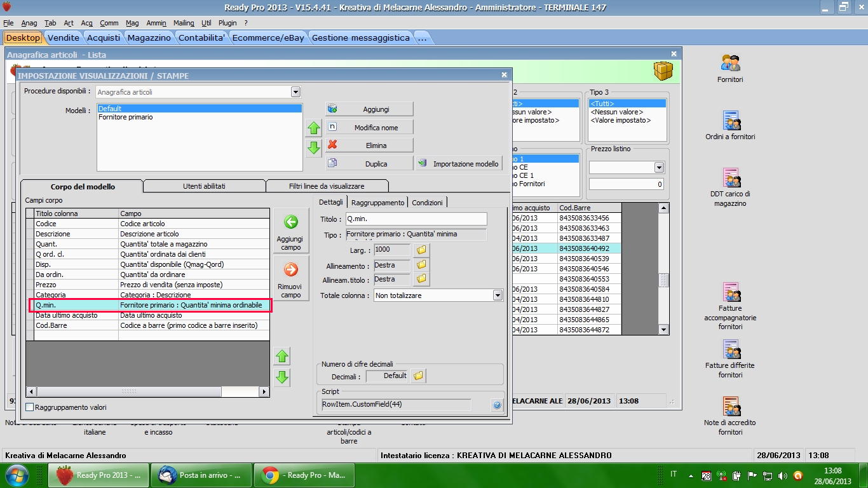Switch to the Magazzino tab
The width and height of the screenshot is (868, 488).
149,37
